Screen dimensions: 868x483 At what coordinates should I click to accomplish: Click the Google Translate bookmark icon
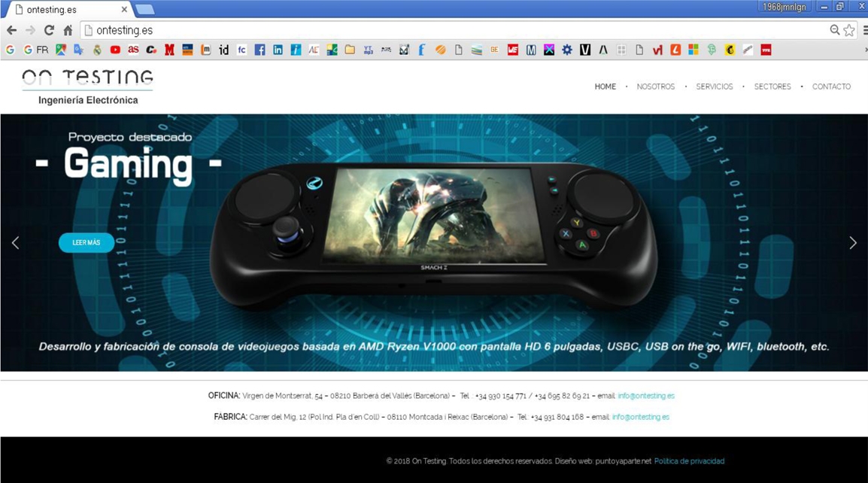point(78,50)
